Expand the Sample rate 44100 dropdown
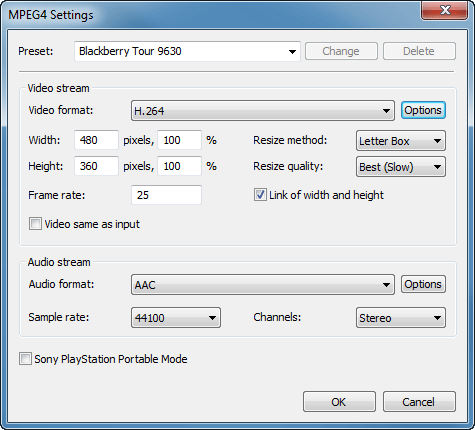 [176, 318]
